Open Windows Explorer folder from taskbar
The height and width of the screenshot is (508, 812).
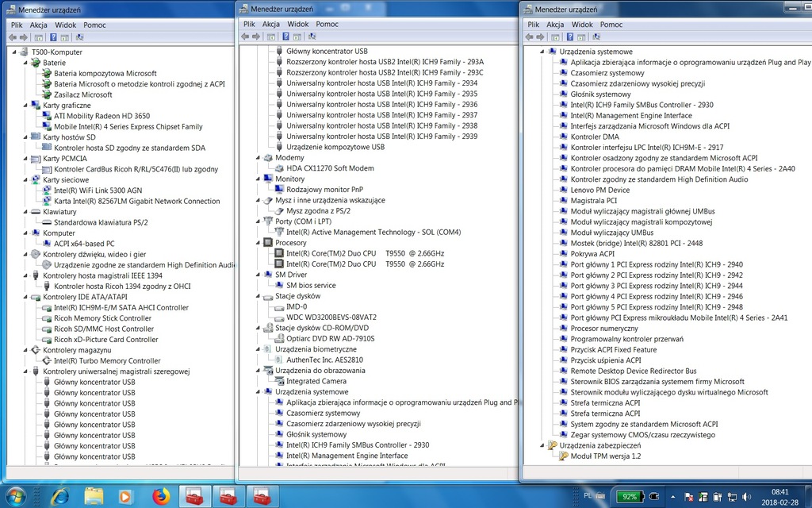tap(94, 497)
